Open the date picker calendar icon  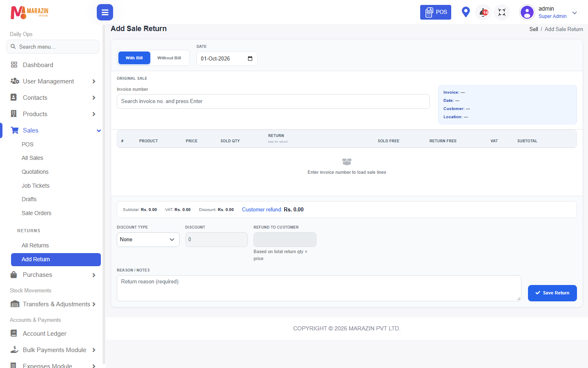tap(250, 58)
